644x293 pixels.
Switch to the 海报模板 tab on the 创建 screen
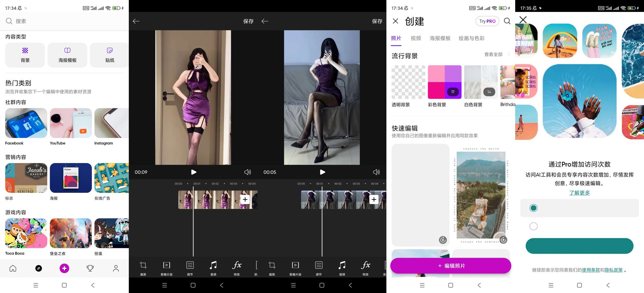tap(440, 38)
